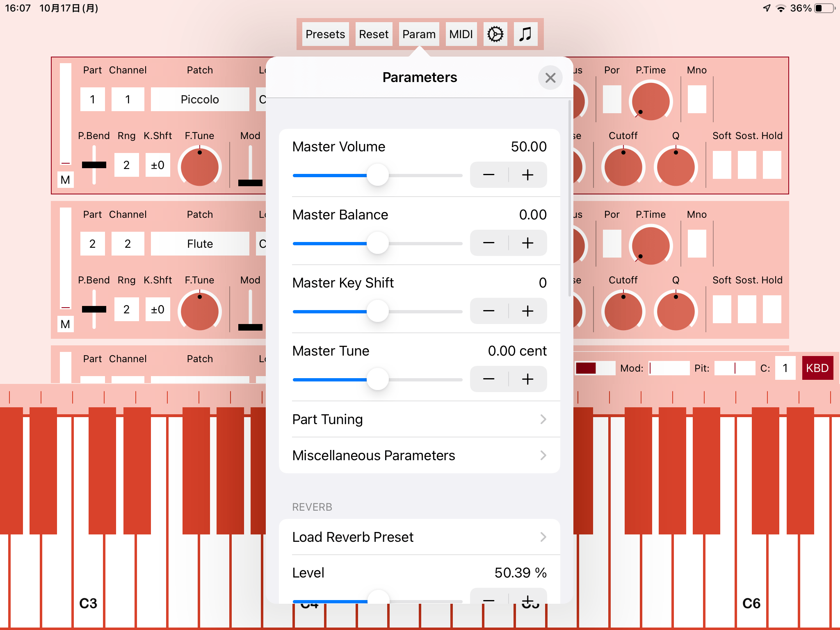Image resolution: width=840 pixels, height=630 pixels.
Task: Click keyboard channel C: value 1
Action: [785, 368]
